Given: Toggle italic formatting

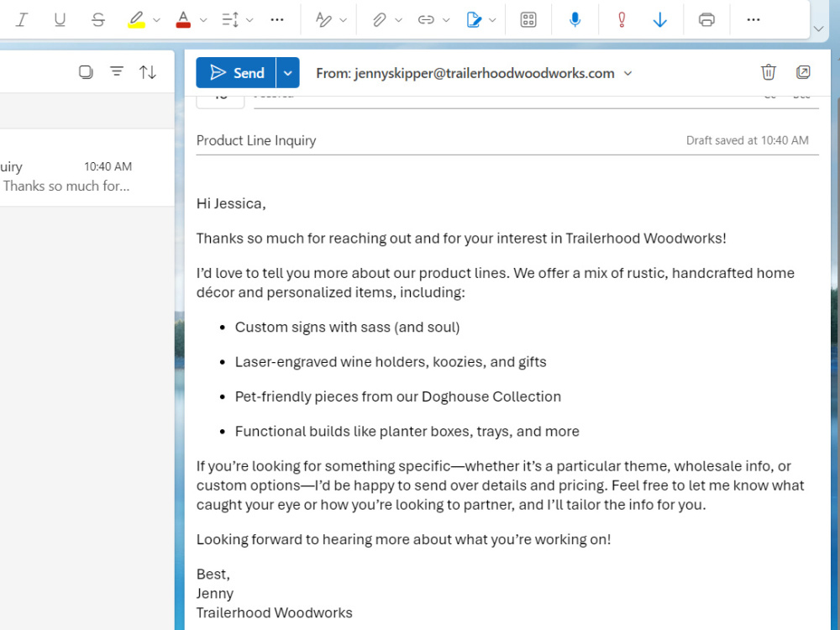Looking at the screenshot, I should pyautogui.click(x=22, y=20).
